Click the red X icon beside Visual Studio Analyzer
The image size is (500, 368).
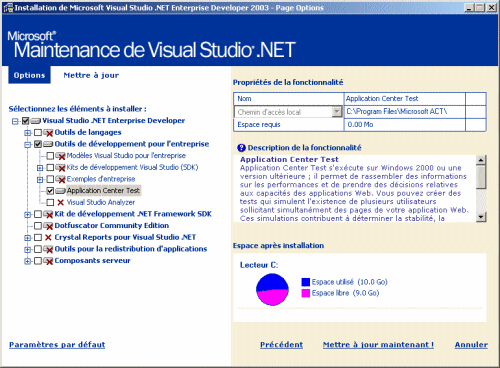pyautogui.click(x=60, y=203)
